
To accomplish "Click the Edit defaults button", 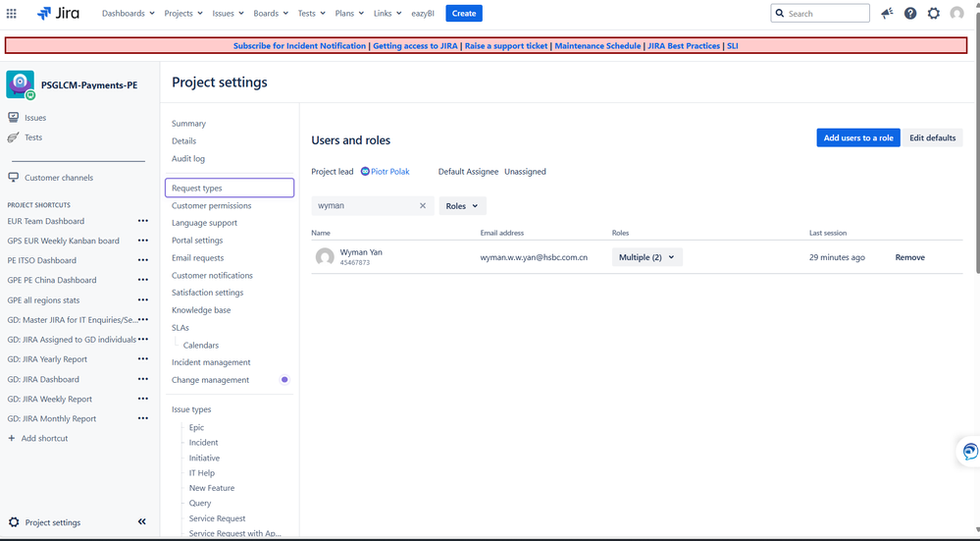I will pyautogui.click(x=933, y=137).
